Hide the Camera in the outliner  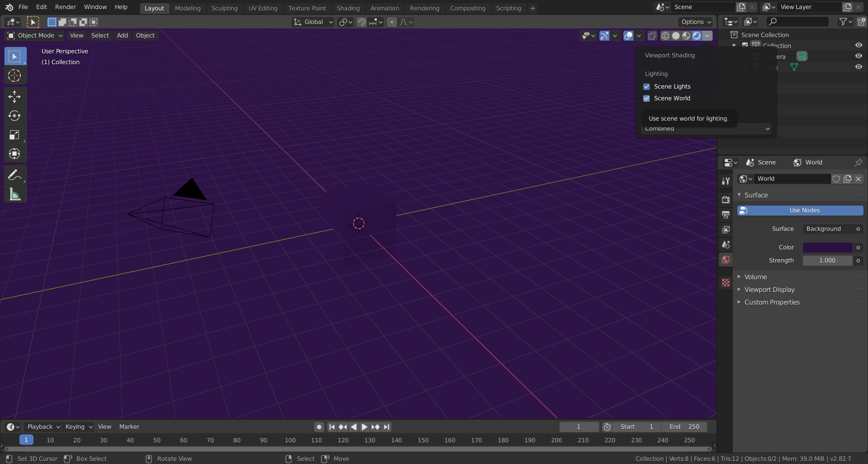click(859, 56)
